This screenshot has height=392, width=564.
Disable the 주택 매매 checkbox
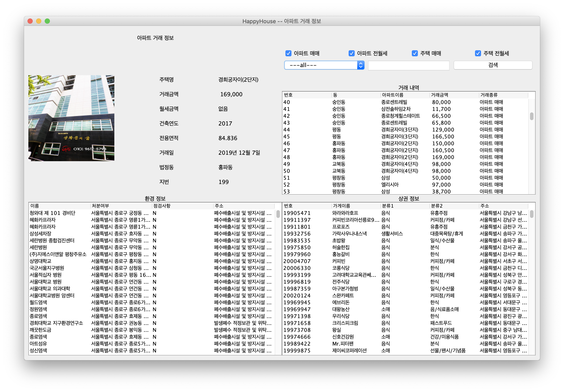[415, 53]
